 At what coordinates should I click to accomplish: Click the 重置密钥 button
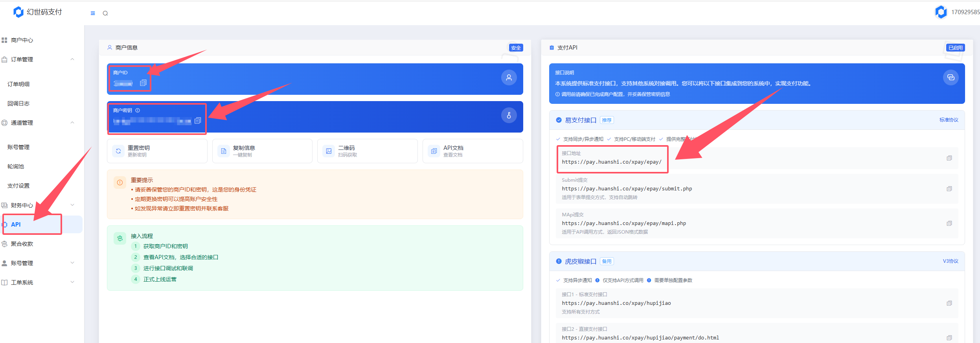click(157, 151)
